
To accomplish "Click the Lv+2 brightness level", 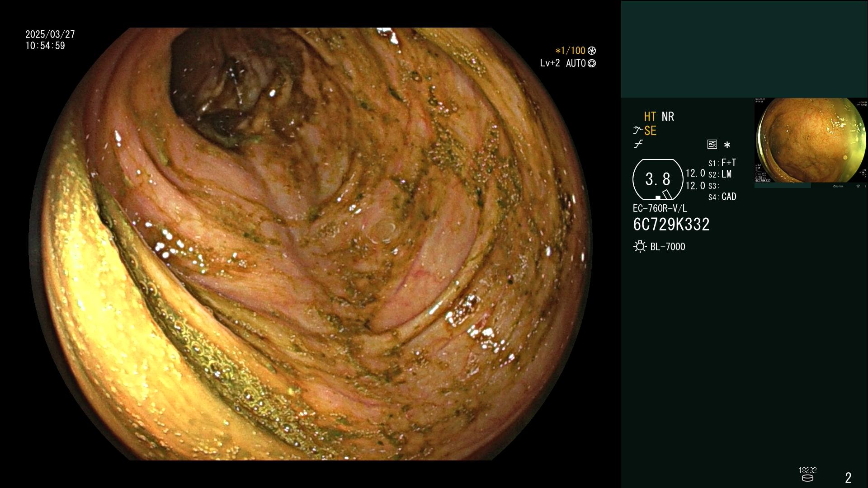I will click(550, 63).
